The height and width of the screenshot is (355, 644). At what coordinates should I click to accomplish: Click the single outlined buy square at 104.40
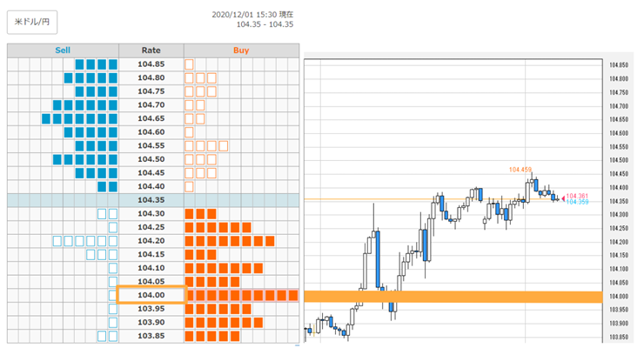[189, 187]
